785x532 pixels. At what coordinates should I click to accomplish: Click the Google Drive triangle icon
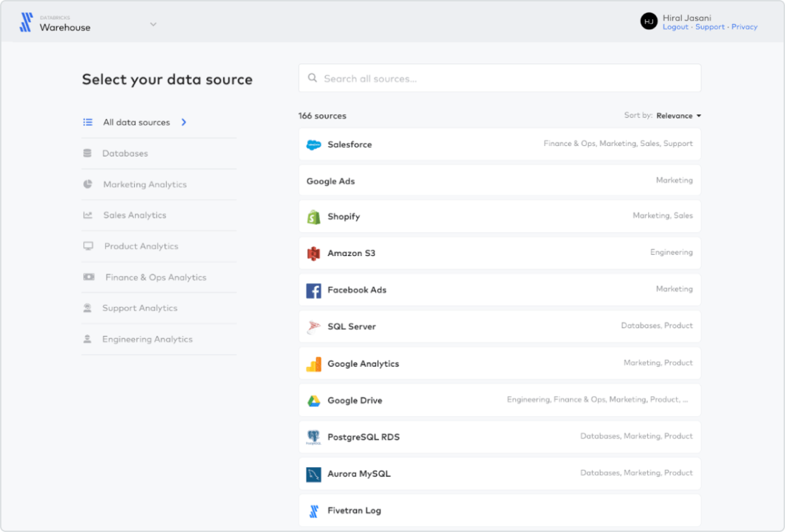tap(313, 401)
